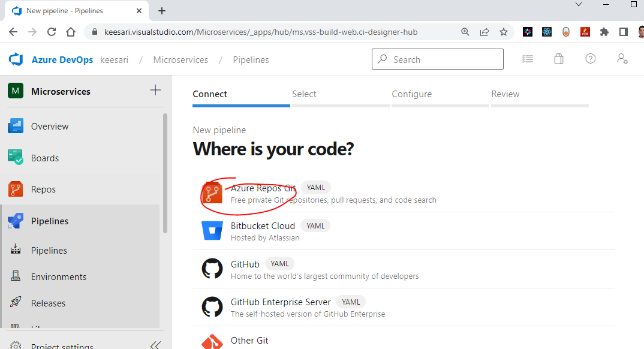This screenshot has width=644, height=349.
Task: Open the keesari organization breadcrumb
Action: [114, 59]
